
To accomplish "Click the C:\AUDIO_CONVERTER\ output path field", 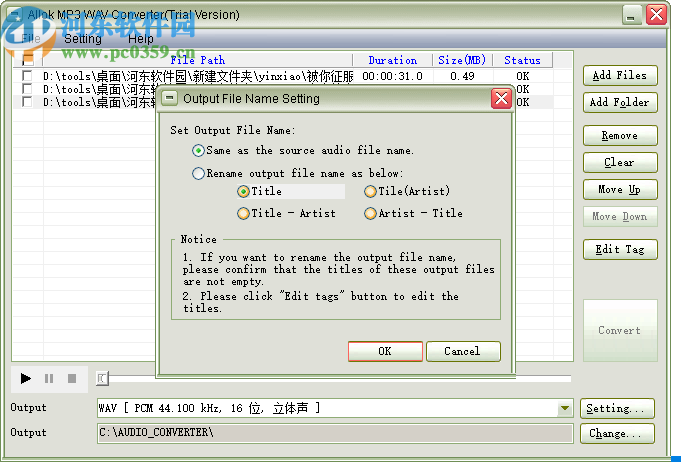I will click(x=335, y=433).
